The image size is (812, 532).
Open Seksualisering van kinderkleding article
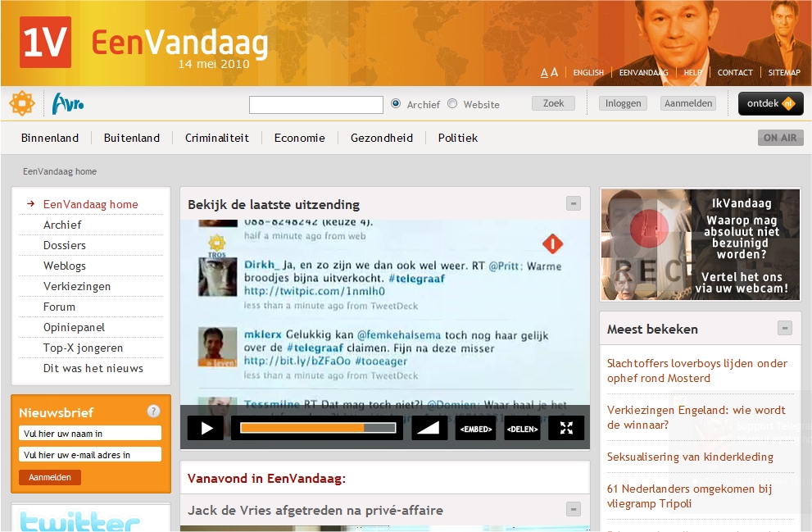click(690, 457)
